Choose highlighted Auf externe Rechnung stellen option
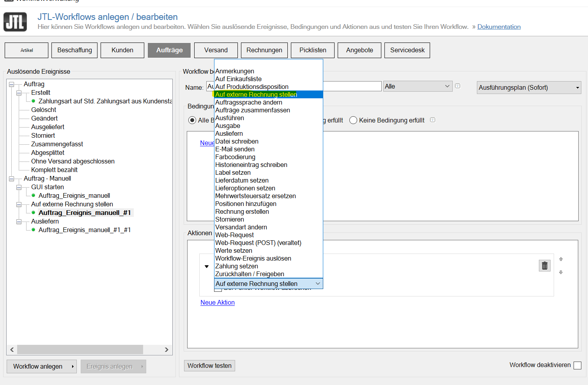588x385 pixels. [x=269, y=94]
